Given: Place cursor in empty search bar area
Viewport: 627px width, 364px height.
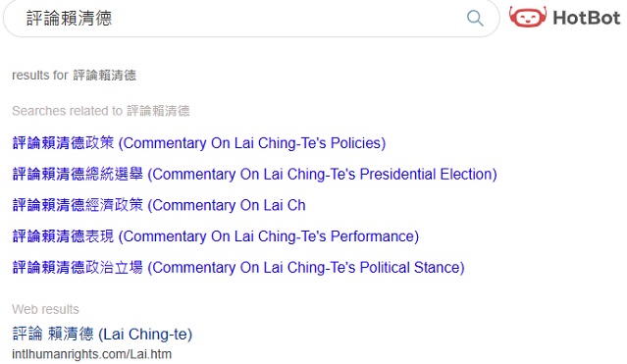Looking at the screenshot, I should click(x=287, y=18).
